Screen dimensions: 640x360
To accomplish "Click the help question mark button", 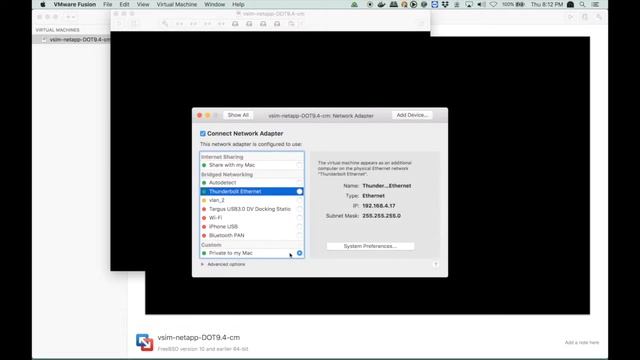I will [436, 264].
